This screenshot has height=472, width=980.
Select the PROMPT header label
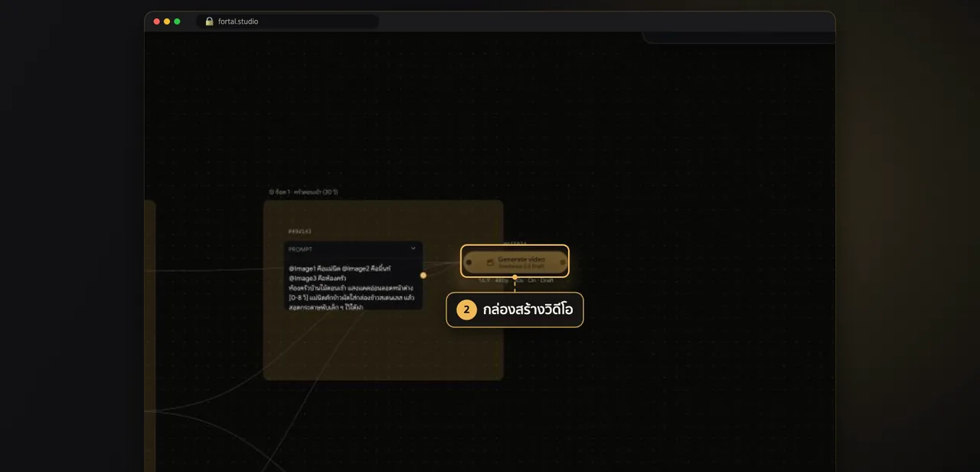300,249
